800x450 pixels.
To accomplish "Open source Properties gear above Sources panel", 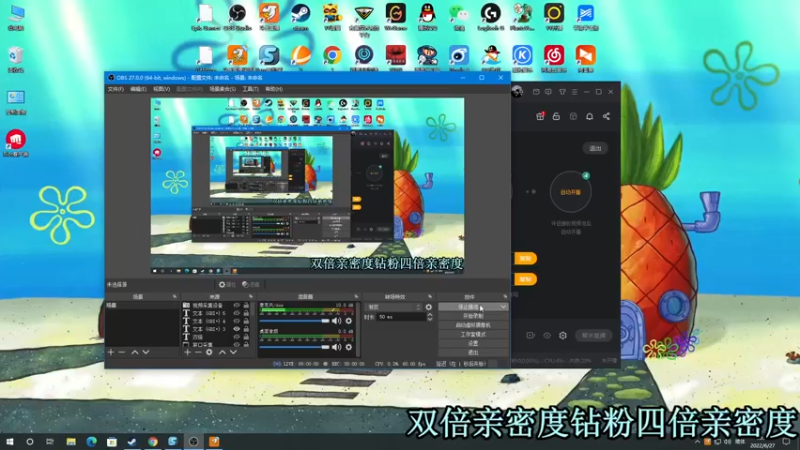I will coord(227,285).
